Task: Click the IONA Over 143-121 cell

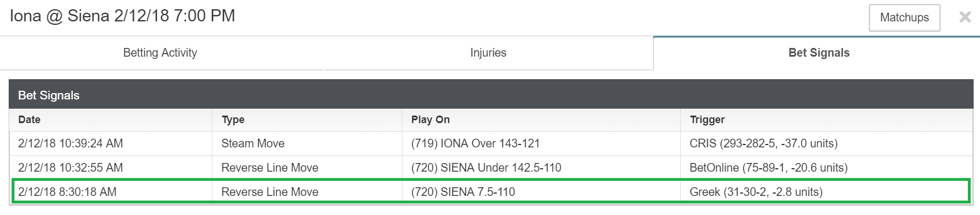Action: 541,143
